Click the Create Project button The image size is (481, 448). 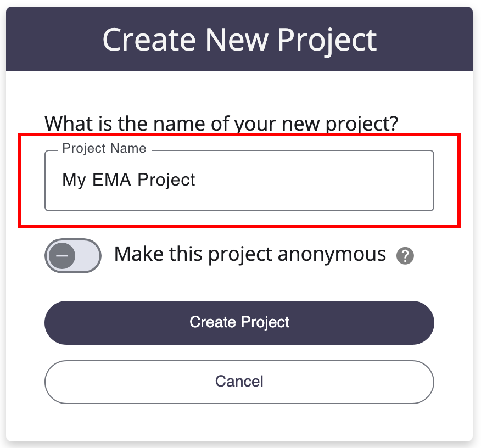(x=239, y=323)
